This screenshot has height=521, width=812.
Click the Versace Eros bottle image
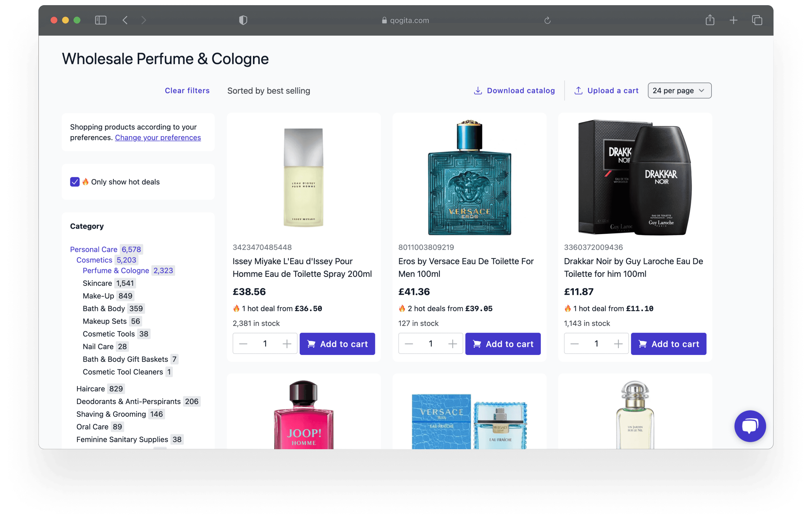pos(469,177)
